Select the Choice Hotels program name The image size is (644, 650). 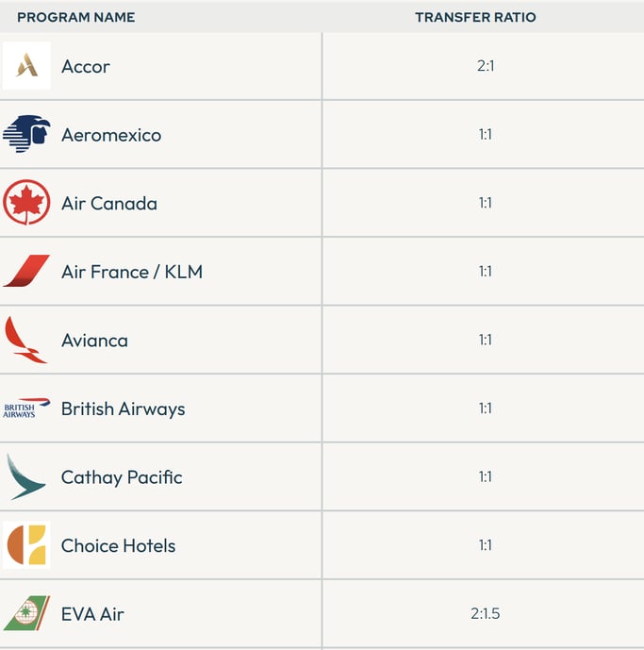tap(119, 545)
